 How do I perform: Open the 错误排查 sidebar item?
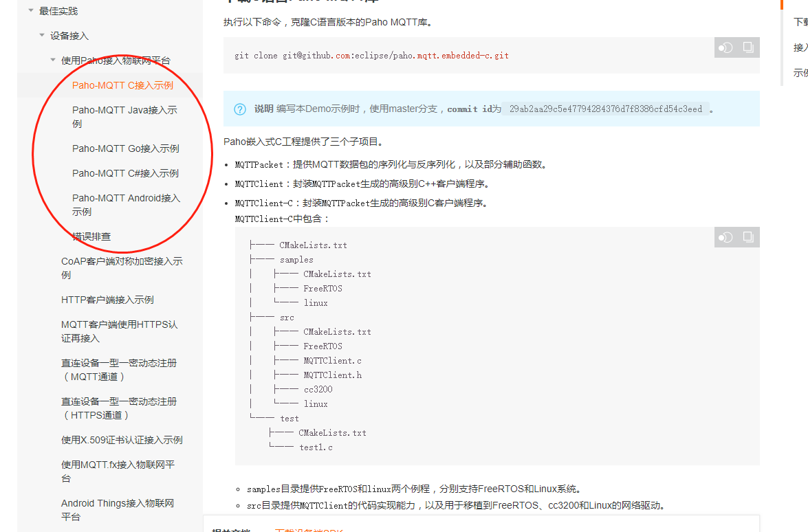pos(91,237)
